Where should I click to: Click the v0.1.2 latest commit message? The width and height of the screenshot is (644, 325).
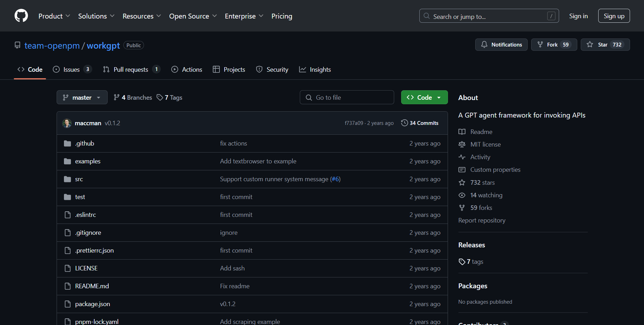113,123
